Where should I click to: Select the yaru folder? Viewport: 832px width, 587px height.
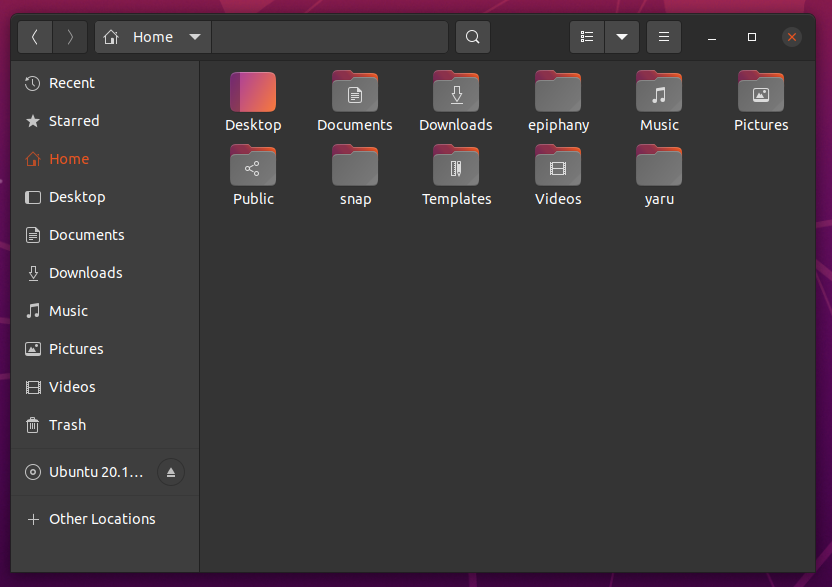(x=659, y=176)
